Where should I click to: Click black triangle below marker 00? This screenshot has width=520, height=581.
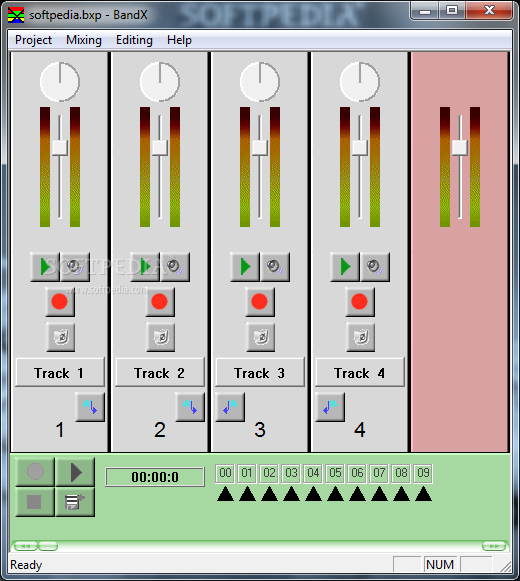point(225,494)
